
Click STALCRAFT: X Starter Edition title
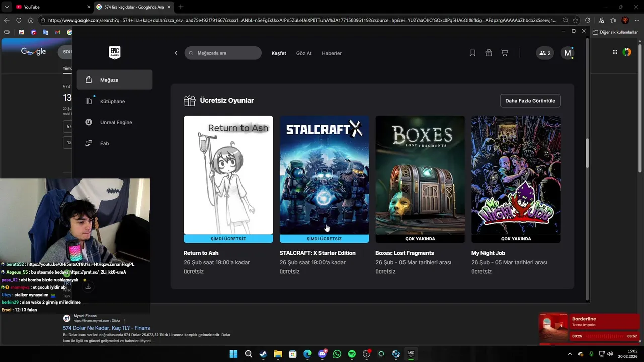click(x=317, y=253)
